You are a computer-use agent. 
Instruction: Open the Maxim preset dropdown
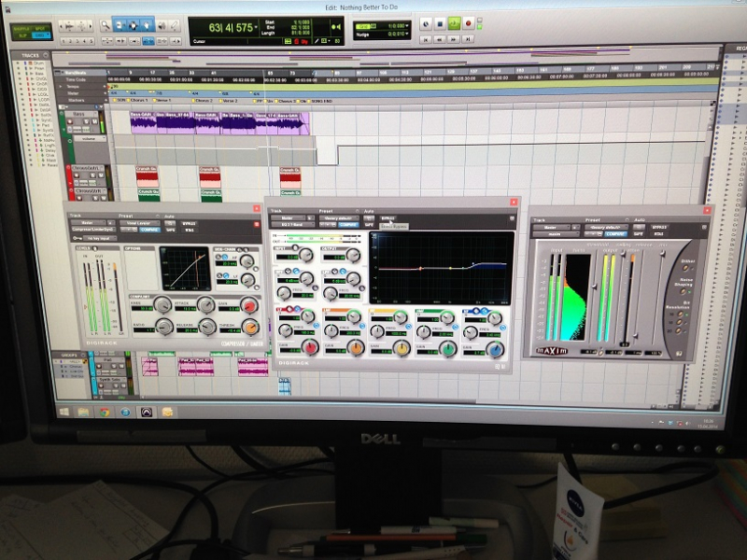(606, 227)
